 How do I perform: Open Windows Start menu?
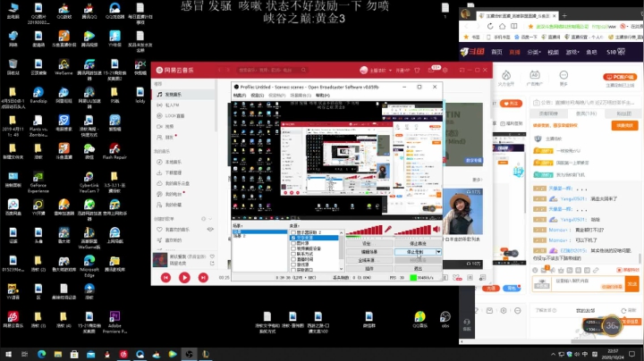[x=8, y=354]
